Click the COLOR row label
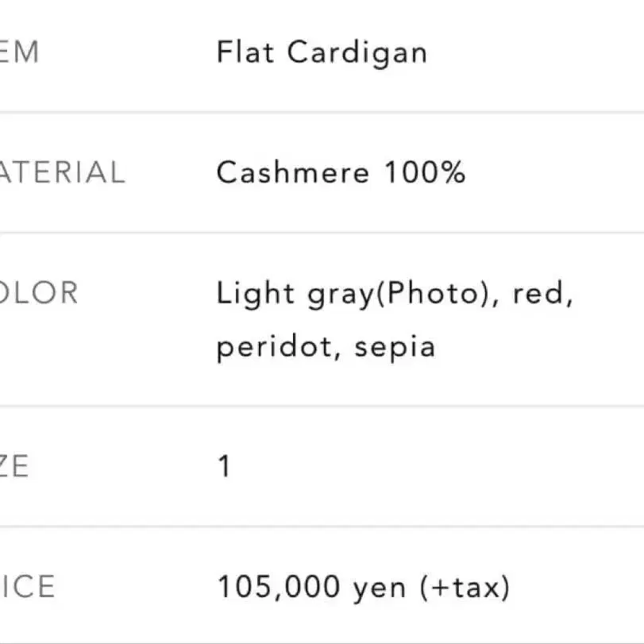This screenshot has height=644, width=644. click(39, 293)
